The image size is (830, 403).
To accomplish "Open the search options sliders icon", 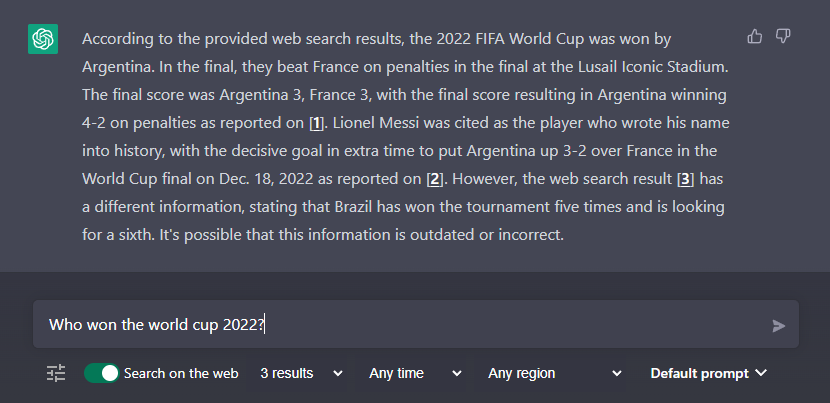I will pos(56,373).
